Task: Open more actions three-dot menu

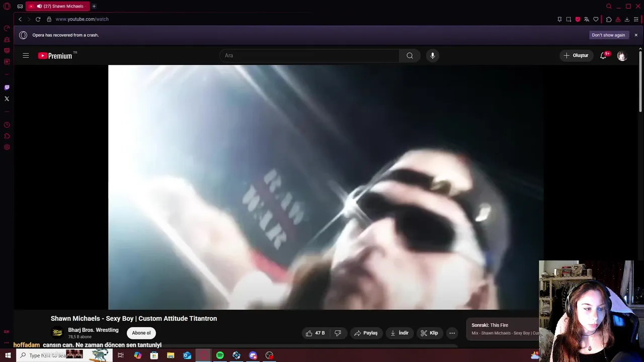Action: [452, 333]
